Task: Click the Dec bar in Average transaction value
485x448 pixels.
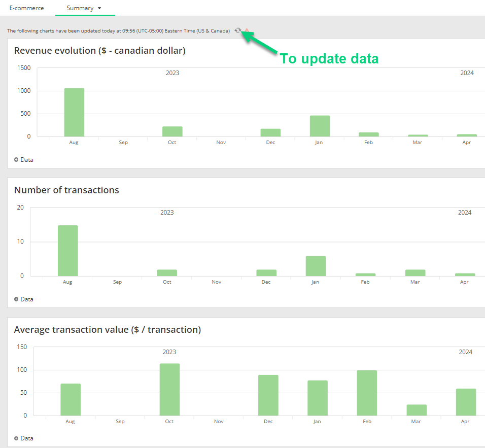Action: (268, 395)
